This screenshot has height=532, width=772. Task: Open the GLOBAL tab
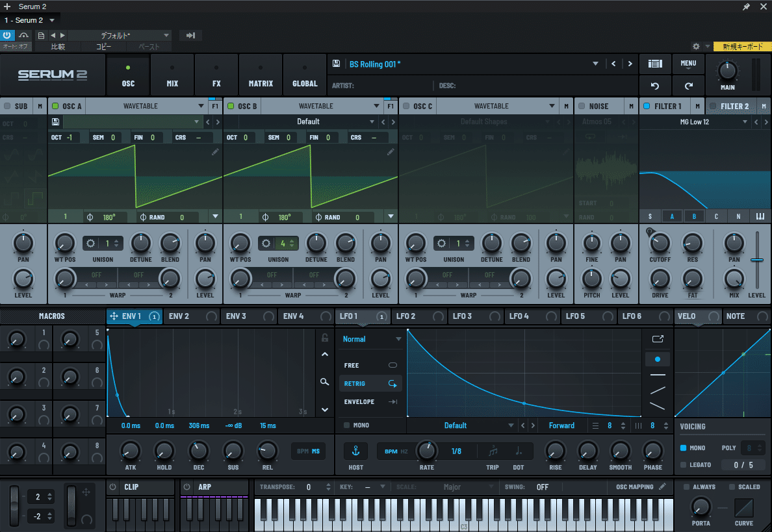tap(305, 75)
